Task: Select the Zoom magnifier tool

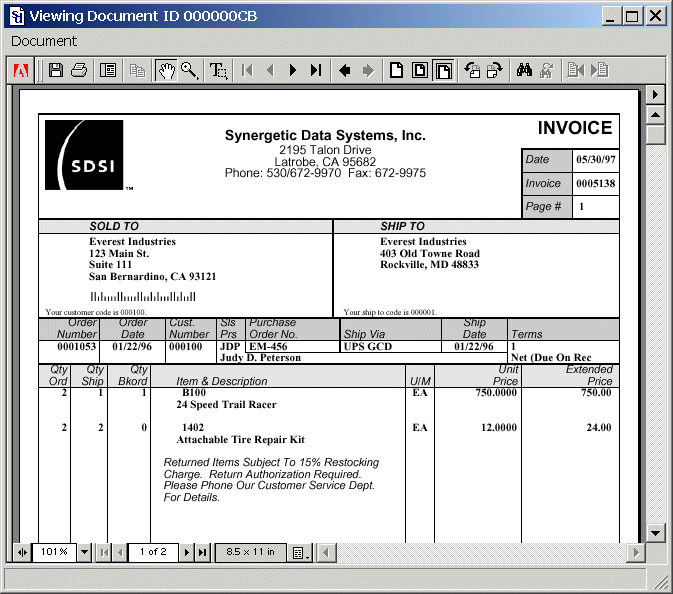Action: (x=189, y=70)
